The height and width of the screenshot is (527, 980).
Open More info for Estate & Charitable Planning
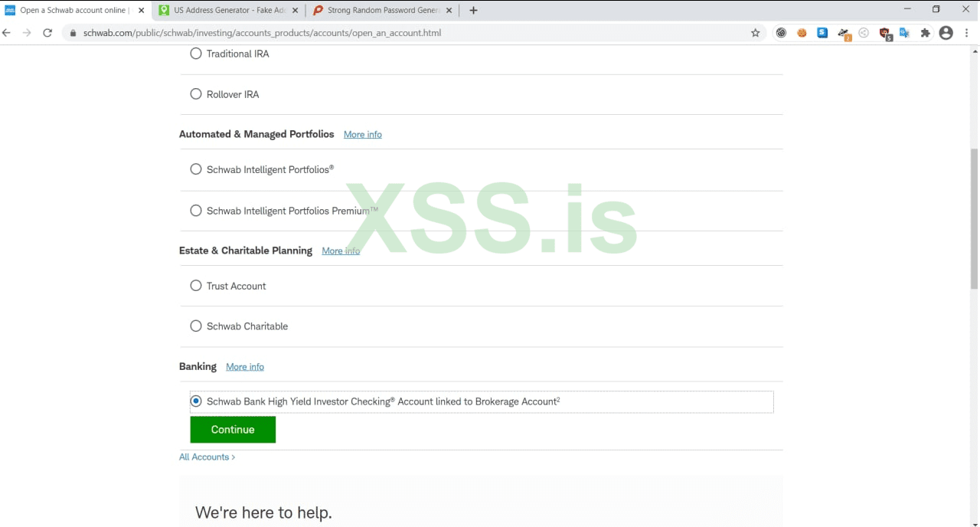click(x=341, y=250)
